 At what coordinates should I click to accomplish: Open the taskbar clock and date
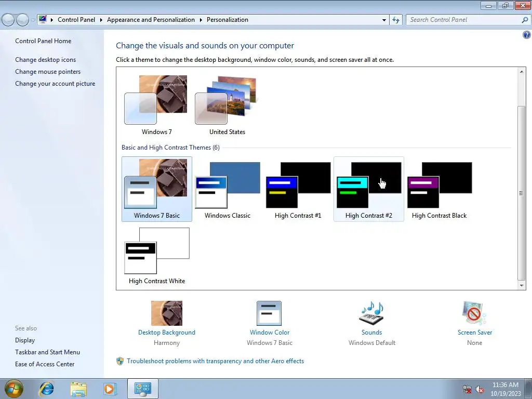click(x=506, y=389)
